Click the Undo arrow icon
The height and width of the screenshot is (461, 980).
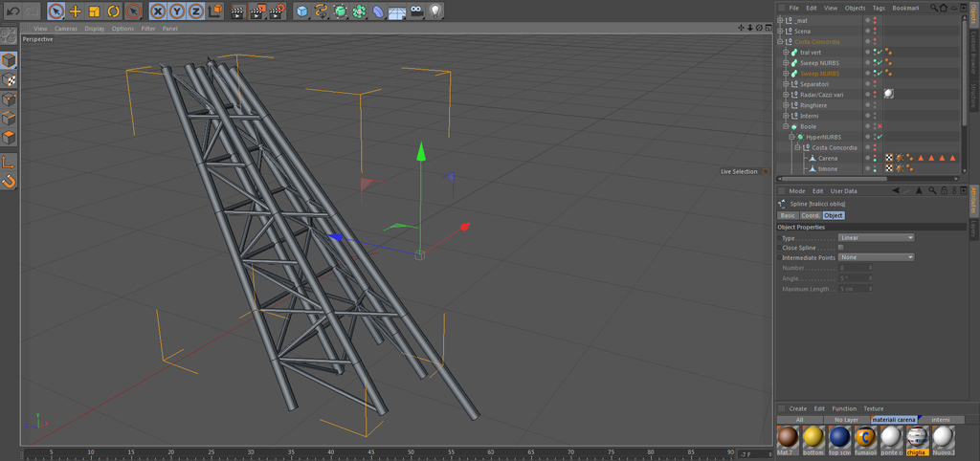click(12, 11)
